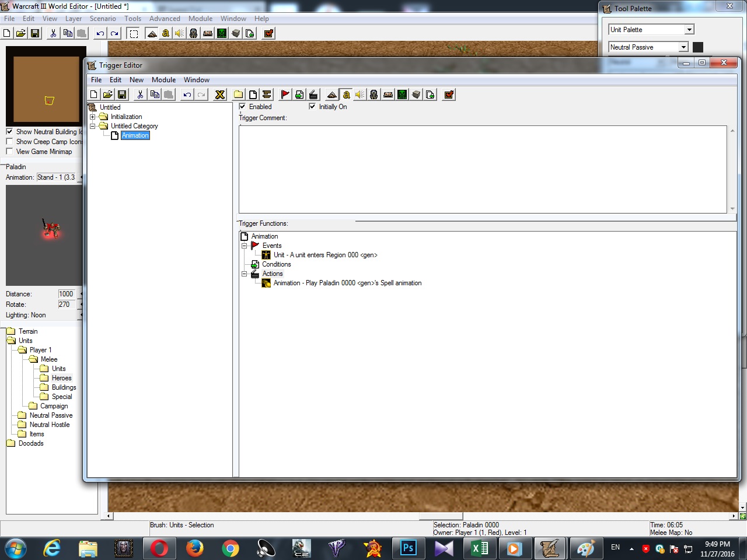The height and width of the screenshot is (560, 747).
Task: Open World Editor Advanced menu
Action: (x=165, y=19)
